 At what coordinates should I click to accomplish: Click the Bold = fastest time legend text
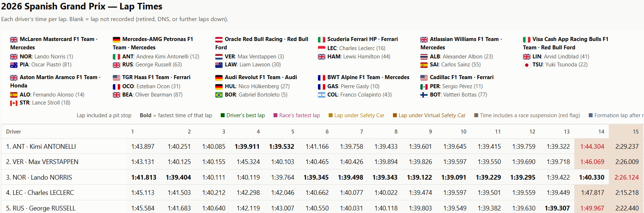tap(176, 115)
